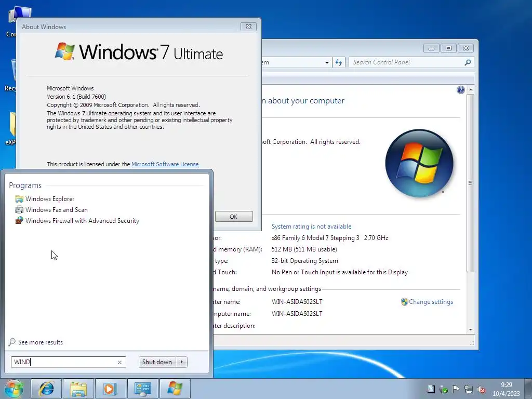Click the 512 MB (511 MB usable) text
Image resolution: width=532 pixels, height=399 pixels.
(x=304, y=249)
